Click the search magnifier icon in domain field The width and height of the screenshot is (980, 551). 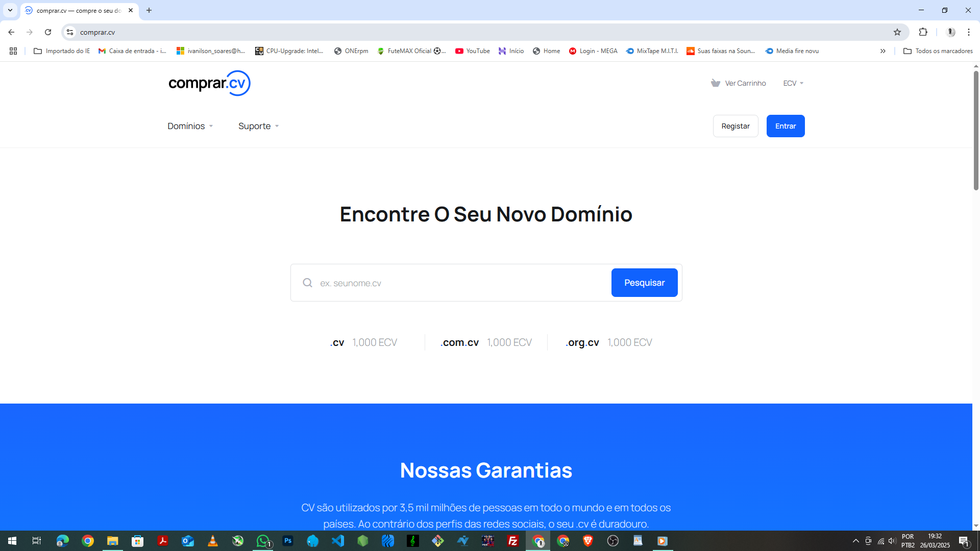coord(307,283)
